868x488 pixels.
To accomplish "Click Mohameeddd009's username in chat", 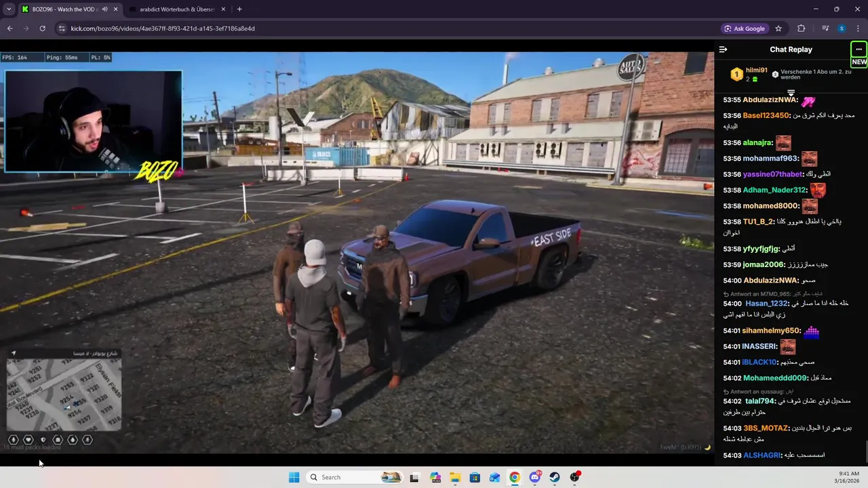I will coord(776,378).
